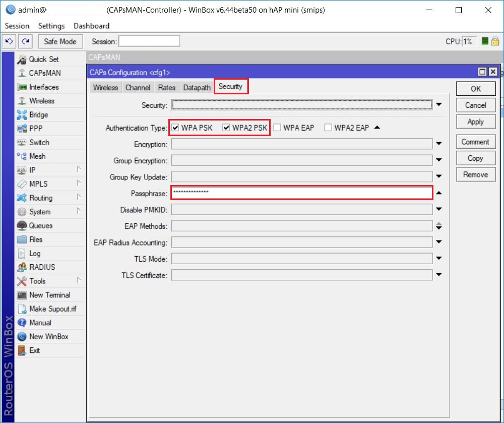504x423 pixels.
Task: Open Switch in the sidebar
Action: (50, 142)
